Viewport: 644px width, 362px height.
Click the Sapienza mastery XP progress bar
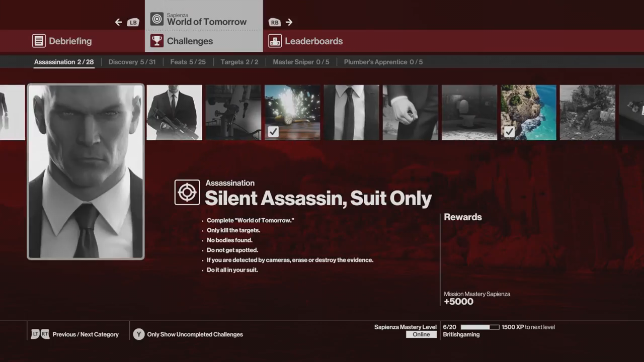click(480, 327)
